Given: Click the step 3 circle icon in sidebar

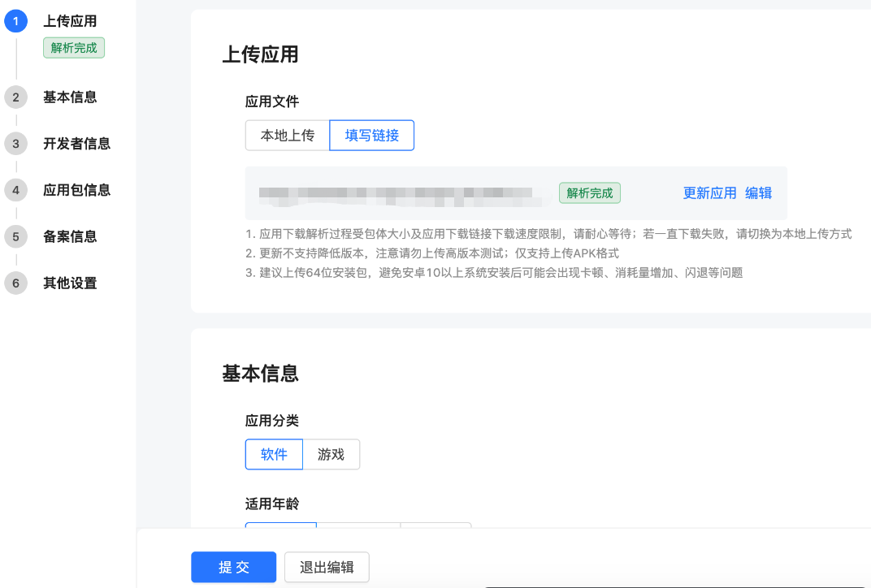Looking at the screenshot, I should click(x=15, y=143).
